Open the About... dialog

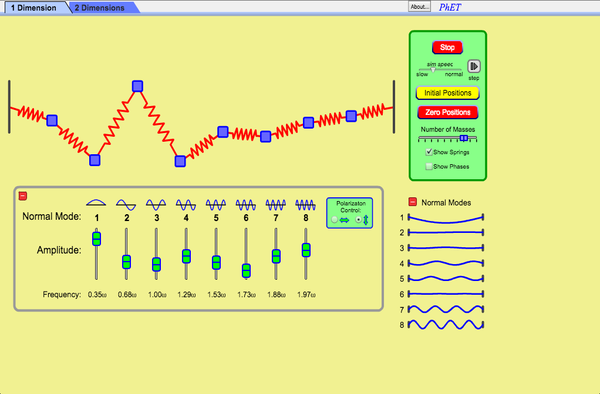click(419, 7)
